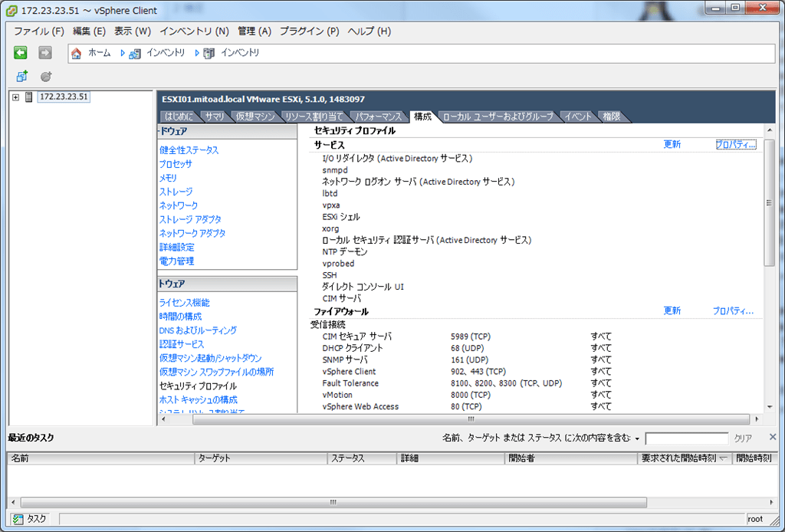785x532 pixels.
Task: Open ネットワーク hardware link
Action: point(178,205)
